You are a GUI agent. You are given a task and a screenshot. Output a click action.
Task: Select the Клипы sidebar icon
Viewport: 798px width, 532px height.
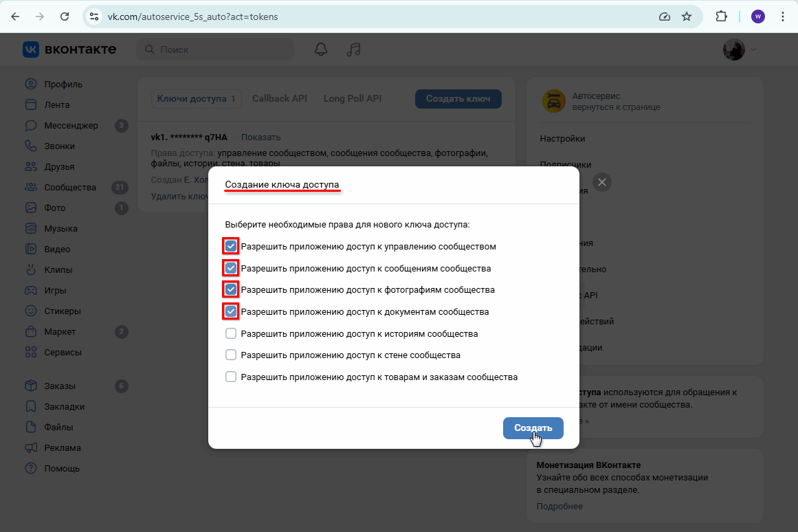tap(31, 269)
